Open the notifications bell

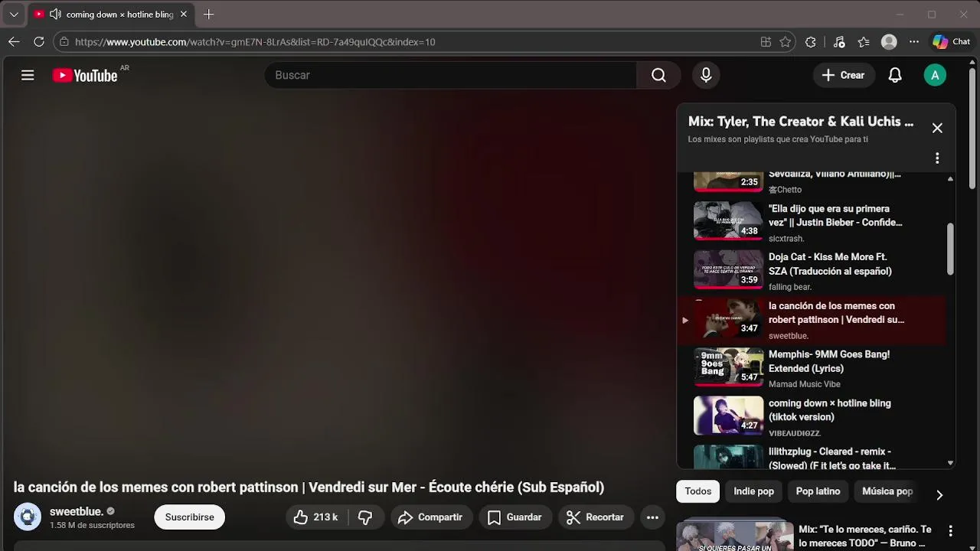895,75
